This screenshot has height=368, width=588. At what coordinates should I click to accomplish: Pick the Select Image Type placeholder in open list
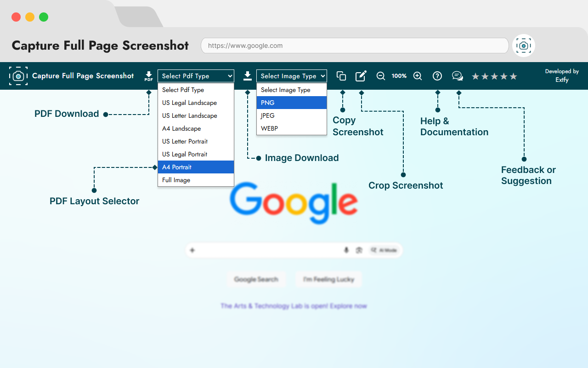point(292,90)
